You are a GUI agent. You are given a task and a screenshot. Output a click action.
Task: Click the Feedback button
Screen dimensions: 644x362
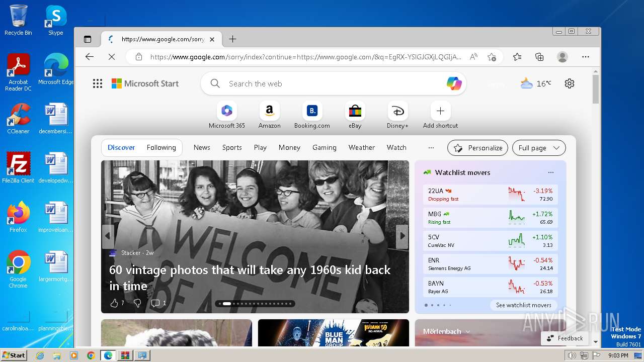[x=565, y=338]
